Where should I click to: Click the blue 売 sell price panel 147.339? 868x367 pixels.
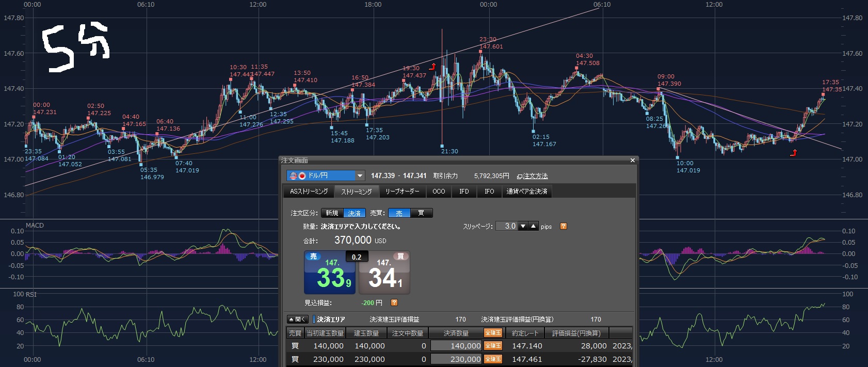point(330,273)
